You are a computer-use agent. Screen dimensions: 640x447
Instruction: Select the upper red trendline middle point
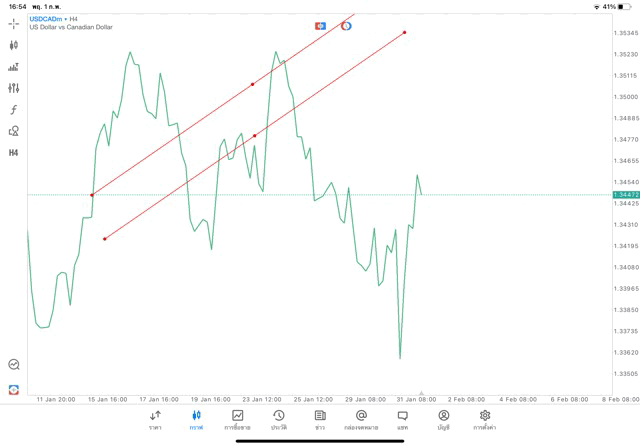point(252,84)
